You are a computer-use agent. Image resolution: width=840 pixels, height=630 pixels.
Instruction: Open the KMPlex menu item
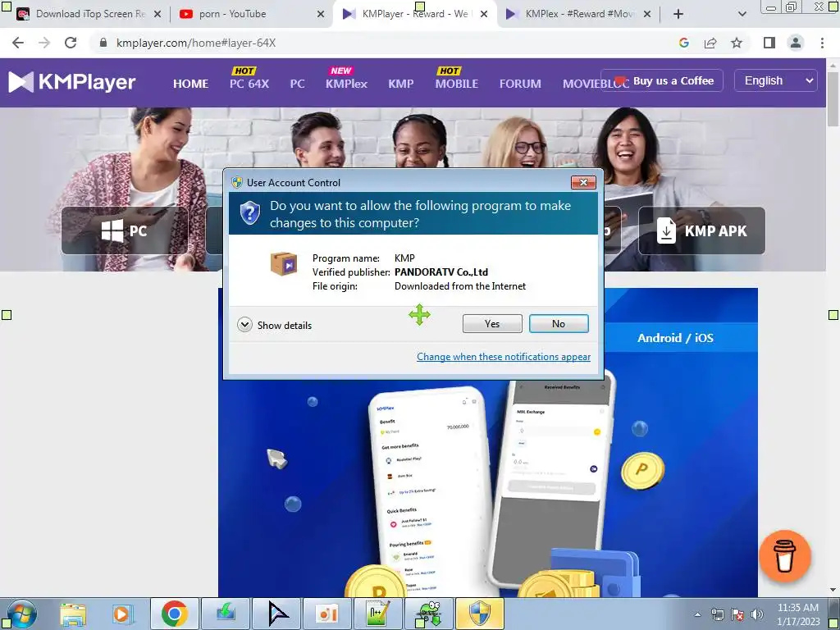pos(347,84)
